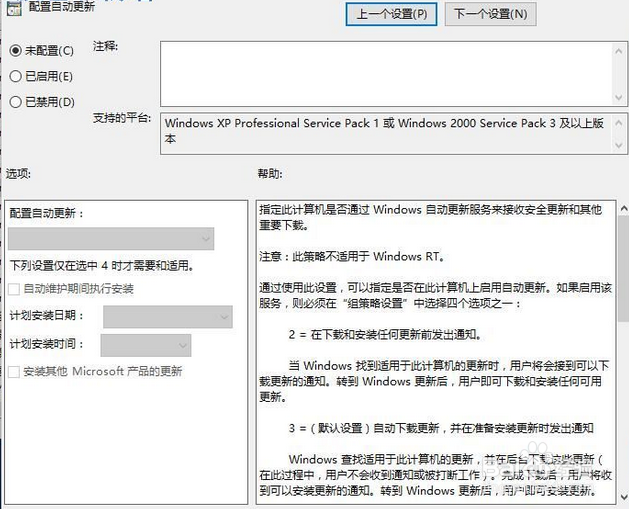Click the 帮助: label
This screenshot has height=509, width=629.
[x=270, y=174]
